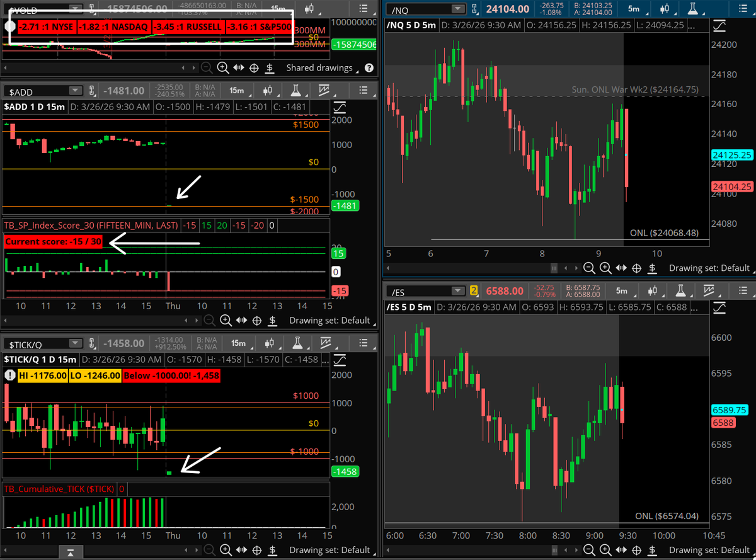Open the patterns icon in $TICK/Q panel
The height and width of the screenshot is (560, 756).
[325, 343]
